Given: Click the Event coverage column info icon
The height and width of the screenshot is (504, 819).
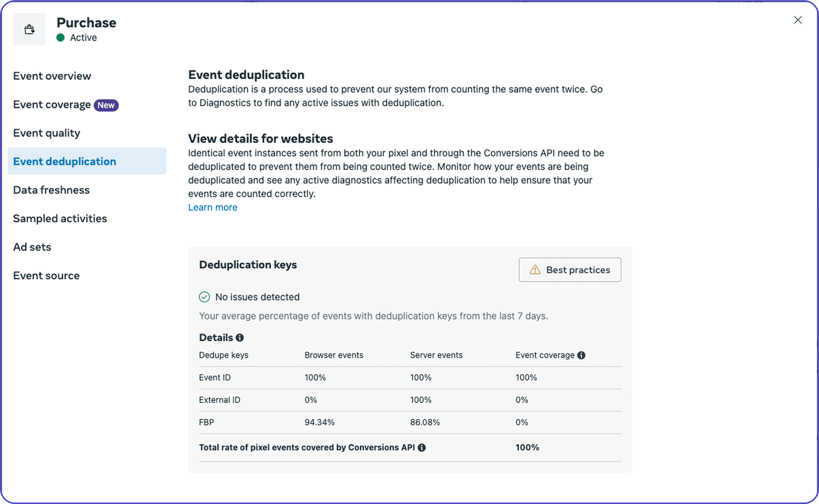Looking at the screenshot, I should 581,355.
